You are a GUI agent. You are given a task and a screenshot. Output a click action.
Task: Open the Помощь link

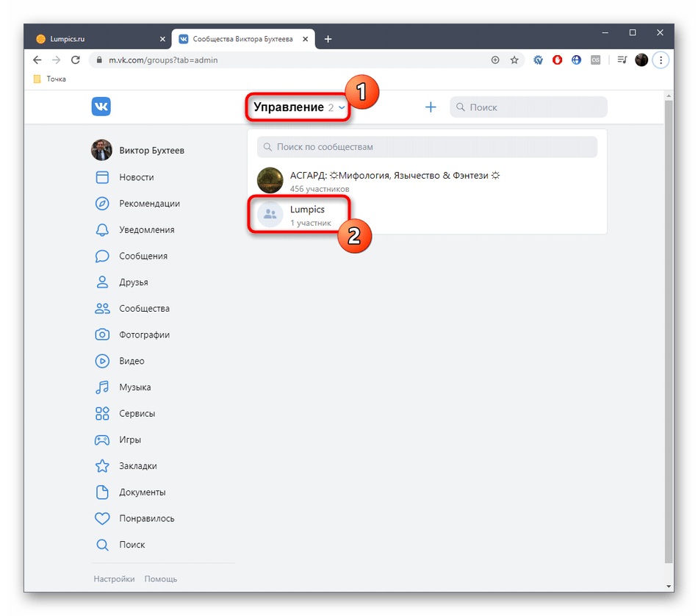coord(161,579)
